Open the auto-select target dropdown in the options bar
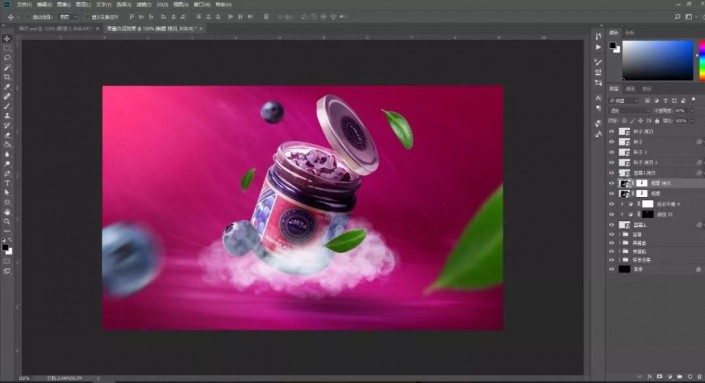 click(x=68, y=17)
